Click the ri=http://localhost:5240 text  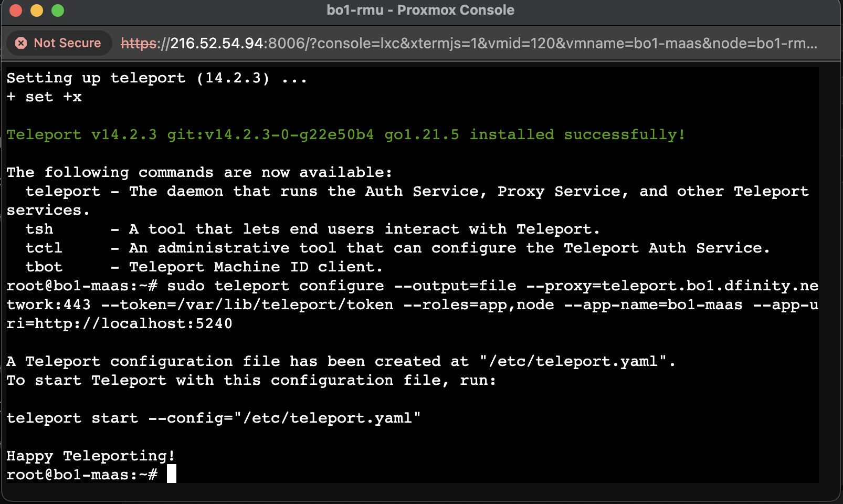coord(119,323)
